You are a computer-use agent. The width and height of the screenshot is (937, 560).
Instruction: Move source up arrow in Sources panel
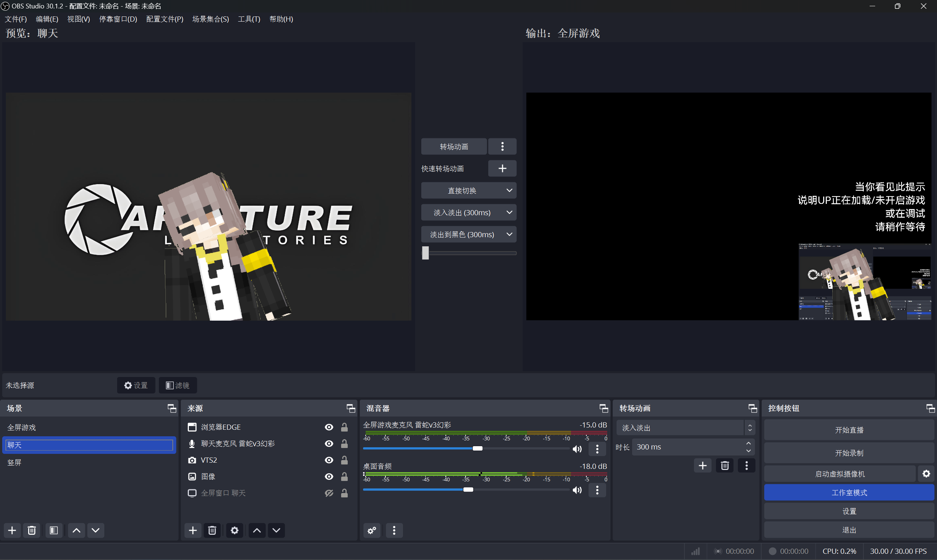(x=257, y=530)
